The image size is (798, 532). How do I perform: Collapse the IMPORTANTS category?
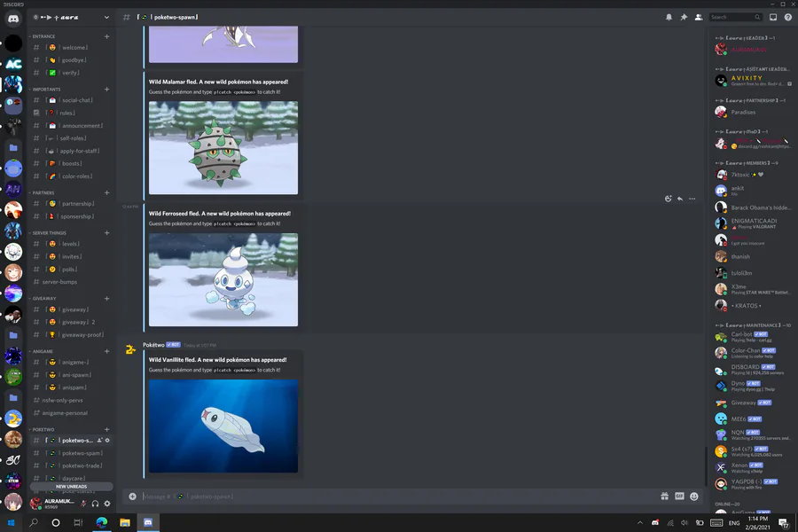46,89
